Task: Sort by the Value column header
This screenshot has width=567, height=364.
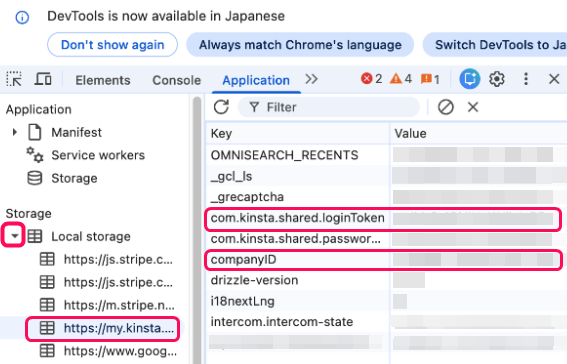Action: coord(478,133)
